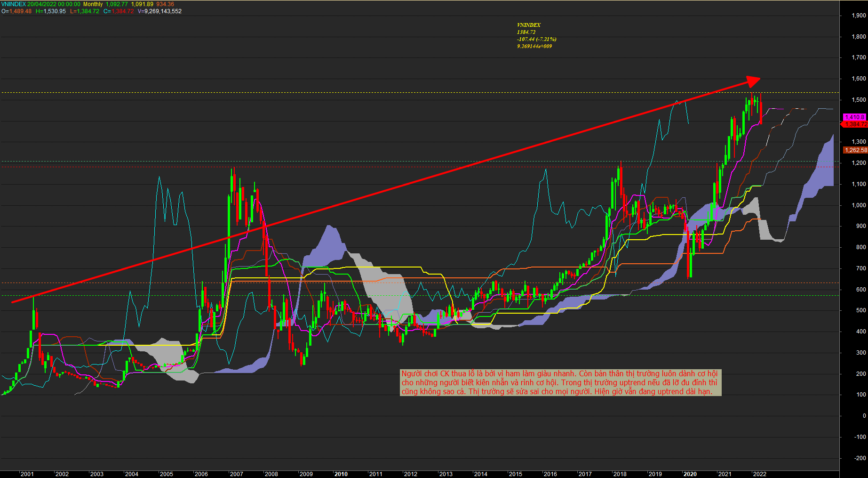Select the green indicator value 1,092.77

(117, 4)
